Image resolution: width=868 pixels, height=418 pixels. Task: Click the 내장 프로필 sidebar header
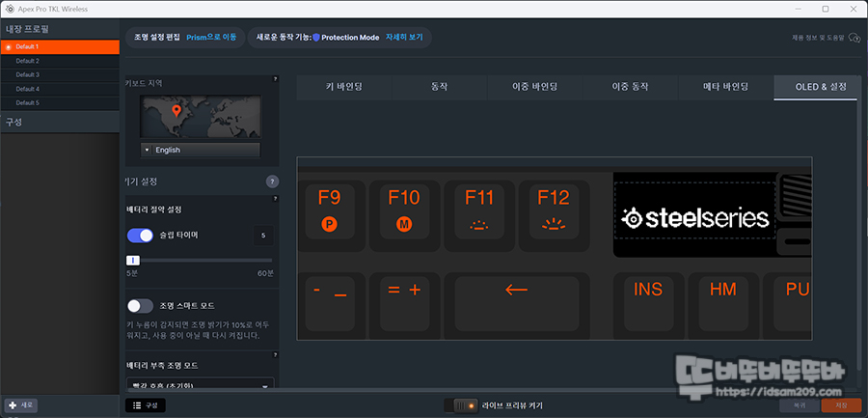click(60, 29)
